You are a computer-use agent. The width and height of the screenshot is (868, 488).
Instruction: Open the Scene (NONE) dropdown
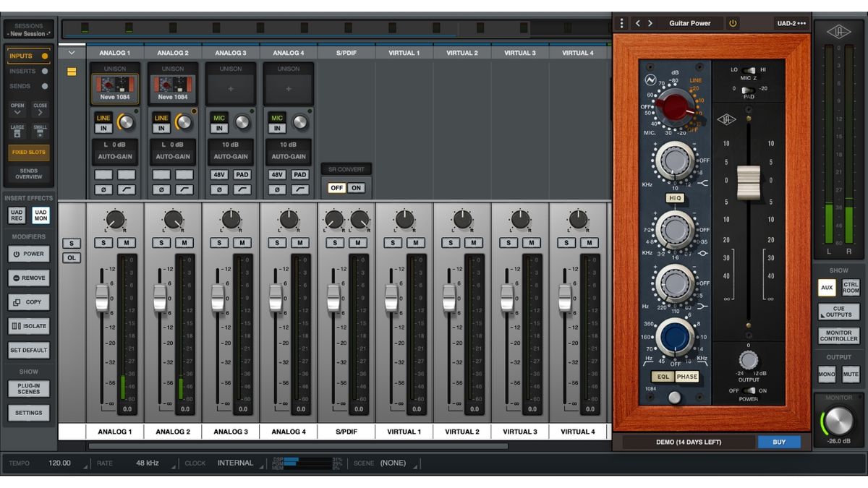click(x=396, y=463)
